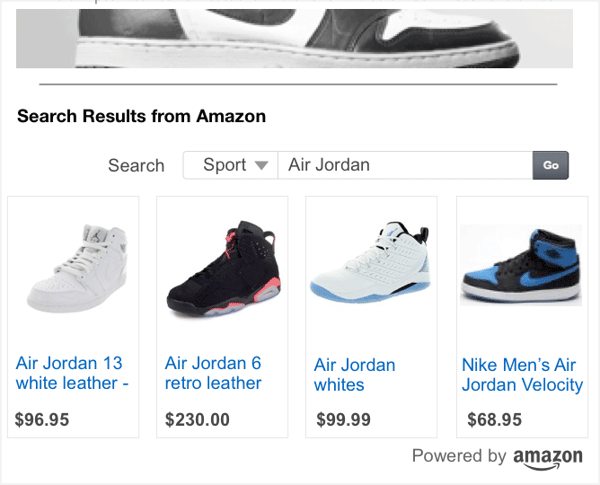Open the blue Nike Velocity shoe image
600x485 pixels.
click(521, 264)
